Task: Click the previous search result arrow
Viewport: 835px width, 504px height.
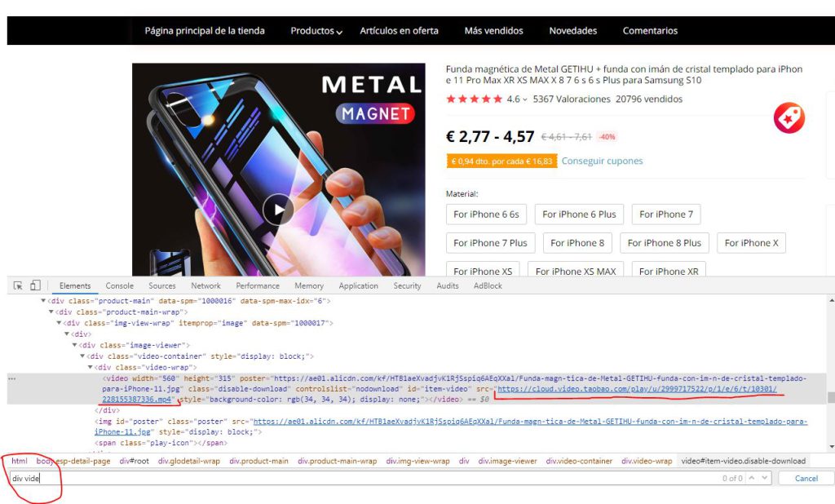Action: click(752, 478)
